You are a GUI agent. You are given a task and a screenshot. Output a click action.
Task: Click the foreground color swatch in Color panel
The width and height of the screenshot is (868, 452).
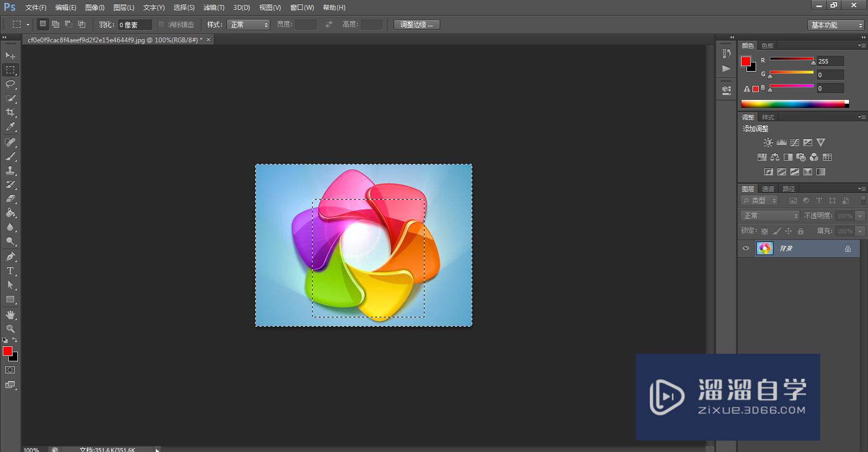tap(746, 61)
